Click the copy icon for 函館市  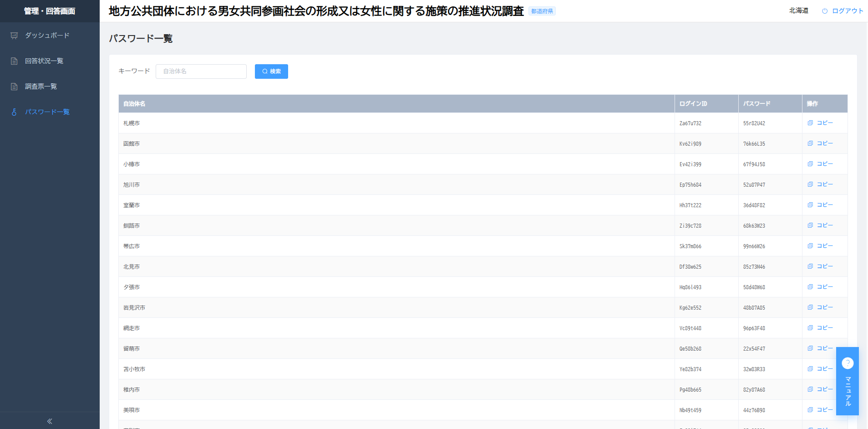click(810, 143)
